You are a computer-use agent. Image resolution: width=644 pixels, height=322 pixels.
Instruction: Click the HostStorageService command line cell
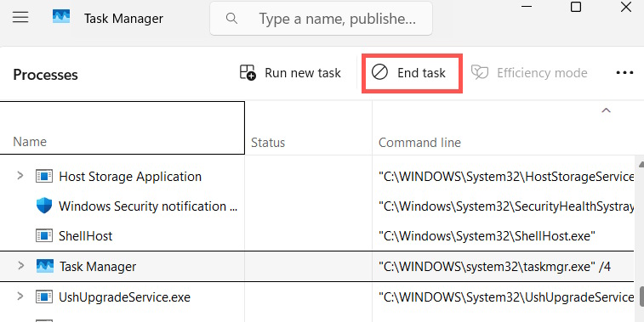[506, 177]
